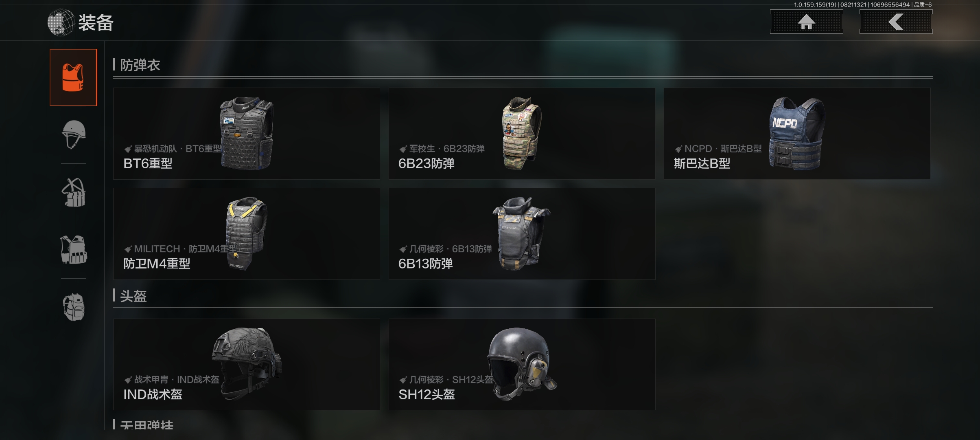Click the skin tag icon beside 几何棱彩 SH12头盔
Screen dimensions: 980x440
(403, 380)
